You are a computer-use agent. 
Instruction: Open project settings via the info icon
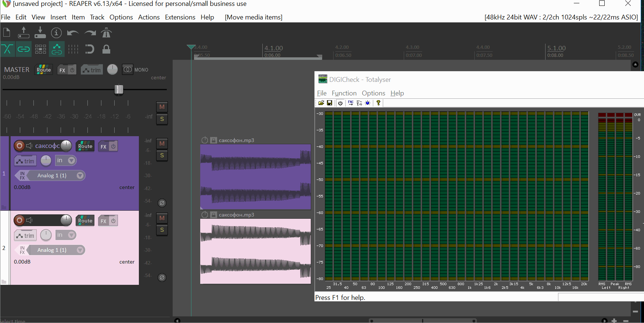click(x=56, y=33)
